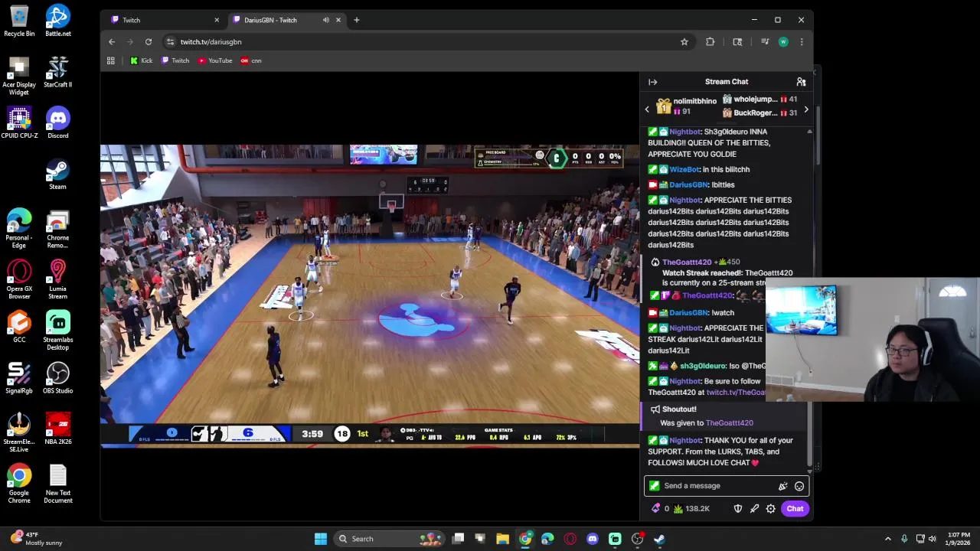Open Chrome side panel icon
980x551 pixels.
(737, 42)
